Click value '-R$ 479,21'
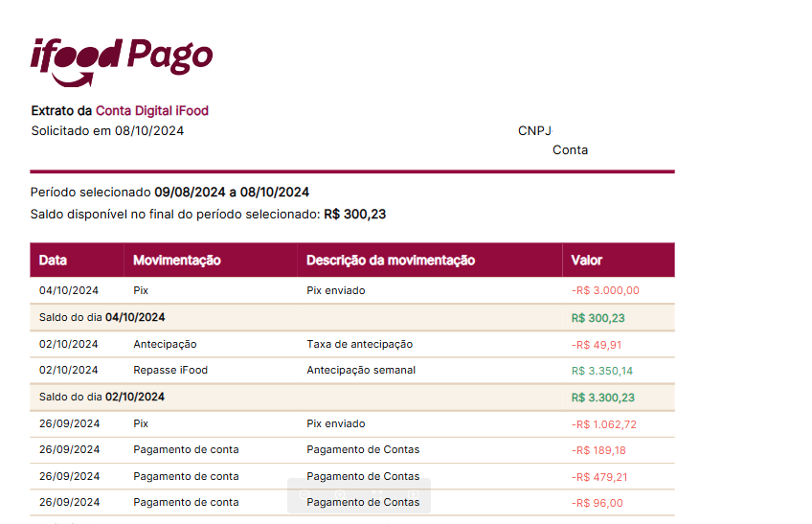 [x=599, y=477]
